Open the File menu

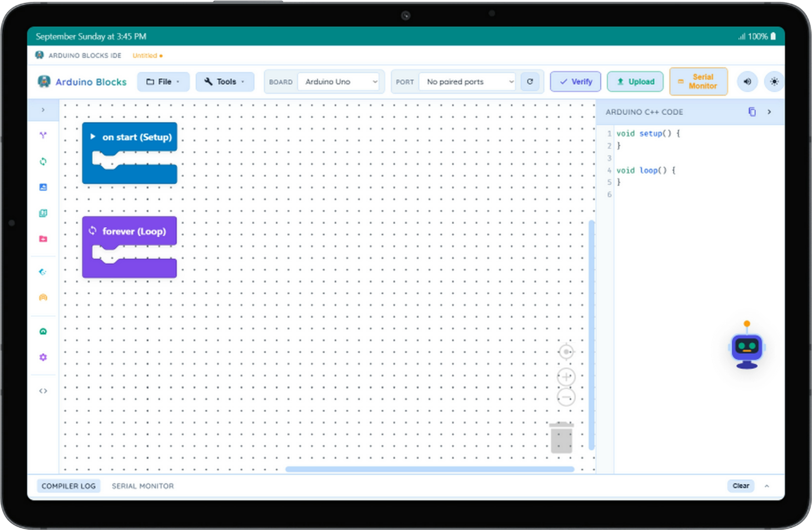tap(163, 82)
